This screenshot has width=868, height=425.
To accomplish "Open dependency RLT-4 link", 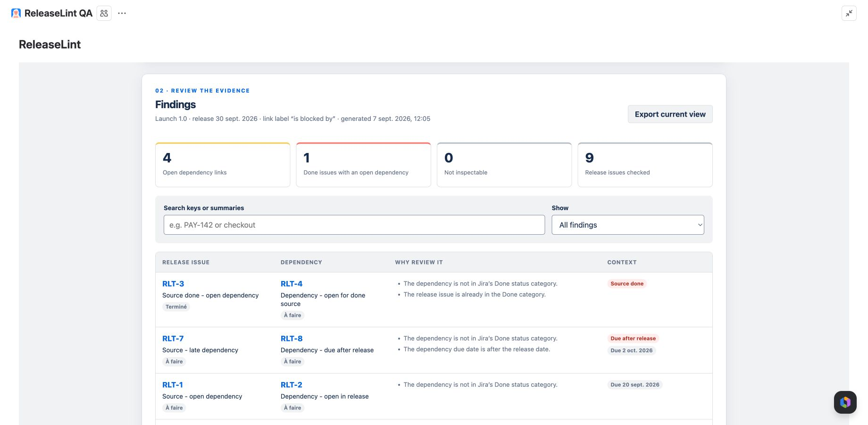I will tap(292, 284).
